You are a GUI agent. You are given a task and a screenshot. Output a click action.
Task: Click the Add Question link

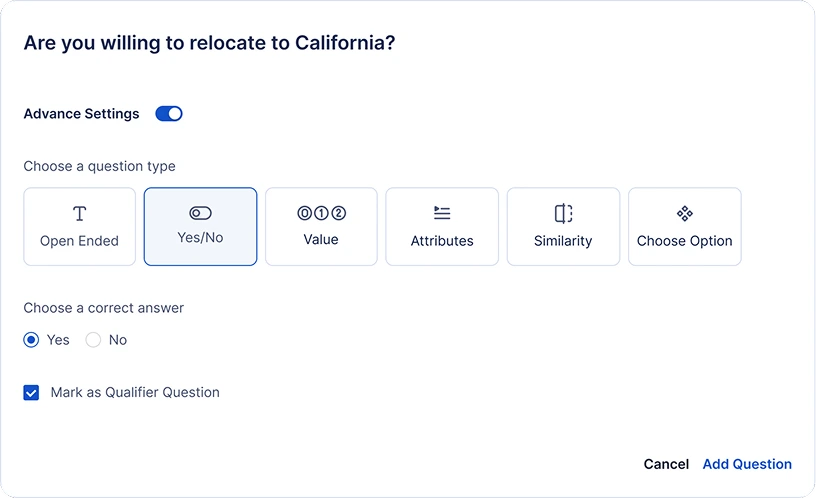point(747,464)
